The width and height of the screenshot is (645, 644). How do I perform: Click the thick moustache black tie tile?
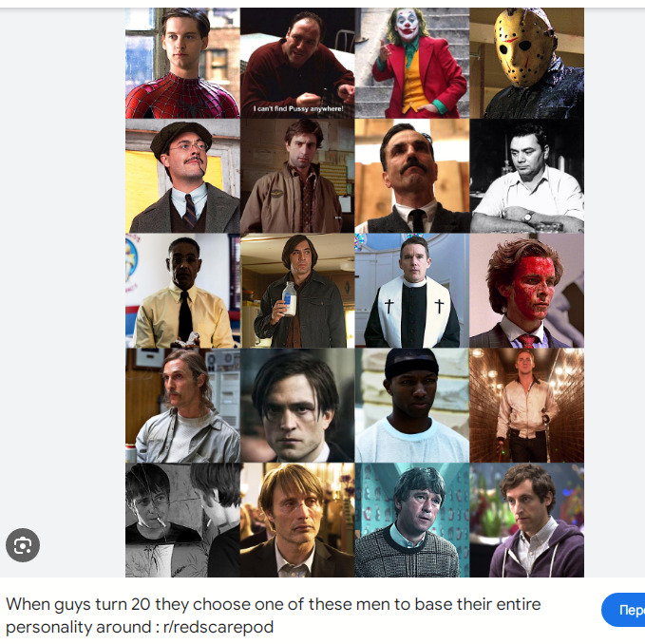(x=412, y=176)
